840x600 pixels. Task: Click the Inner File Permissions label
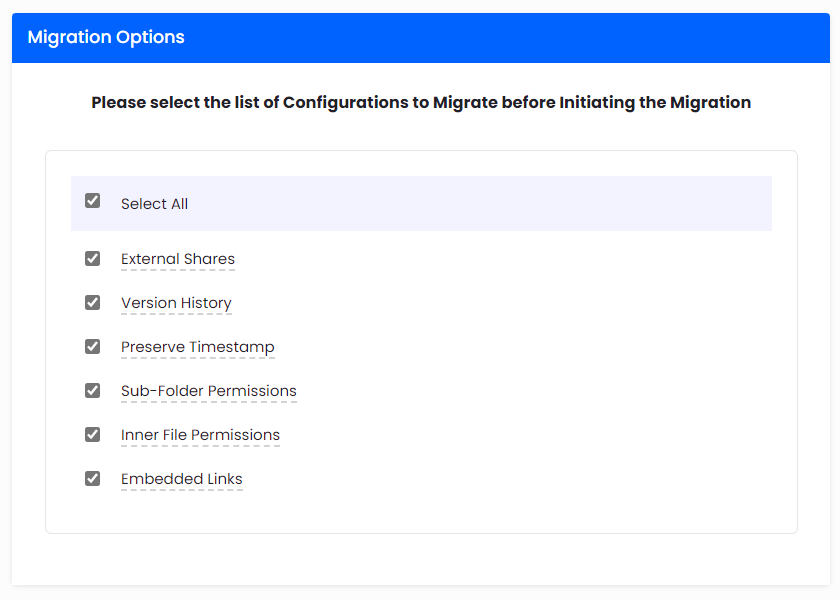(x=200, y=435)
